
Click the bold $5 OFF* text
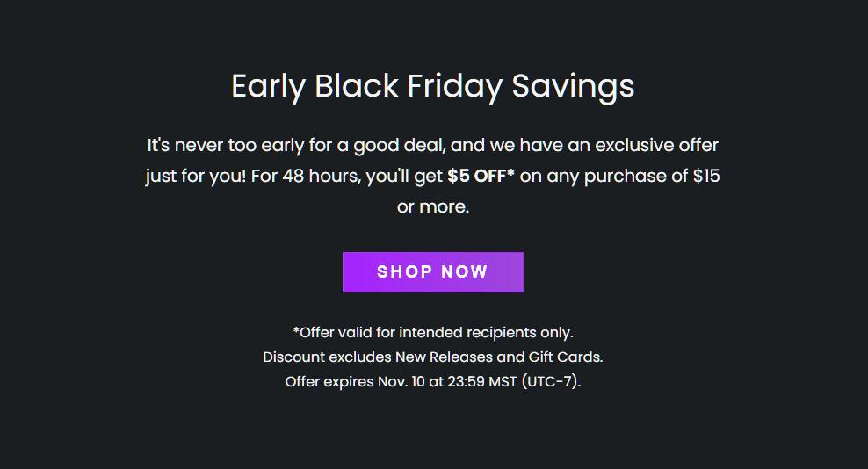tap(481, 176)
